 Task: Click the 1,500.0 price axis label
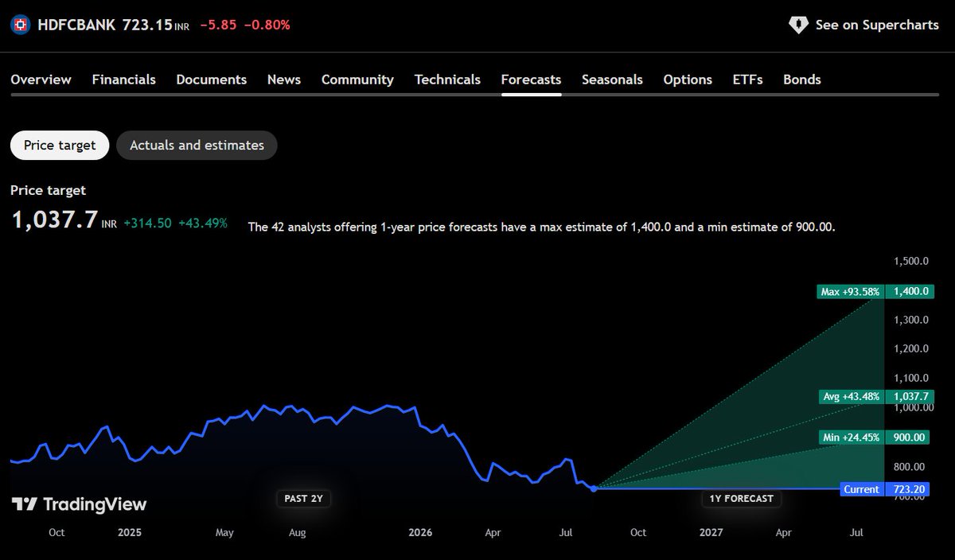(911, 261)
